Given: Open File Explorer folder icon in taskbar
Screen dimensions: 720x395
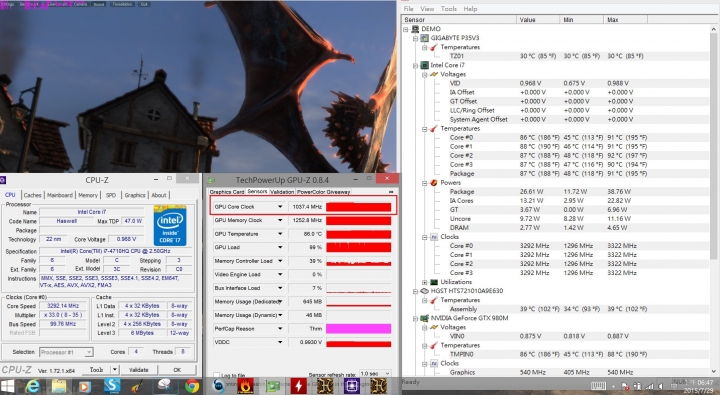Looking at the screenshot, I should coord(58,386).
